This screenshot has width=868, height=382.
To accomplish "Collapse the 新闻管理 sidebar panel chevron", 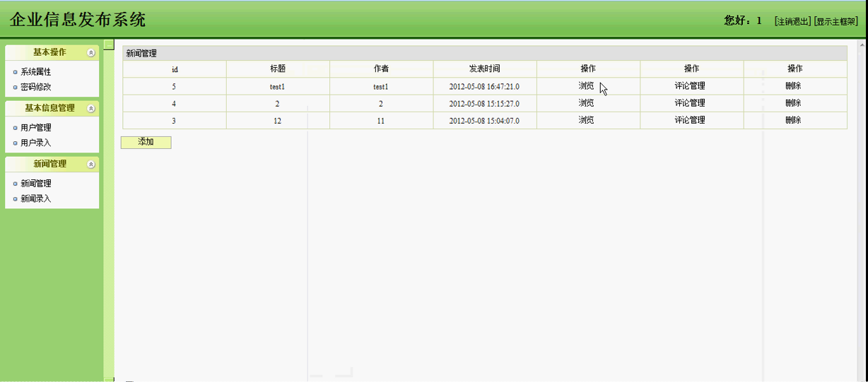I will click(x=91, y=165).
